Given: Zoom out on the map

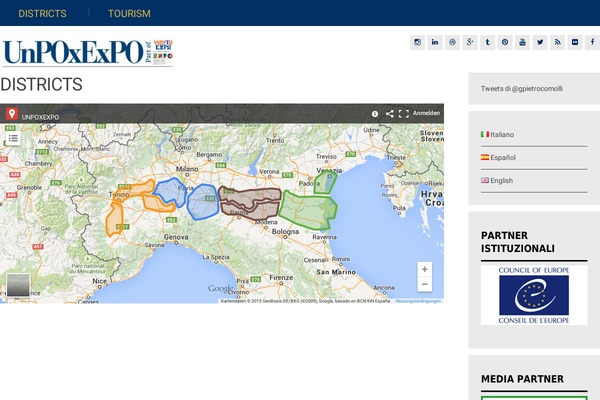Looking at the screenshot, I should [425, 284].
